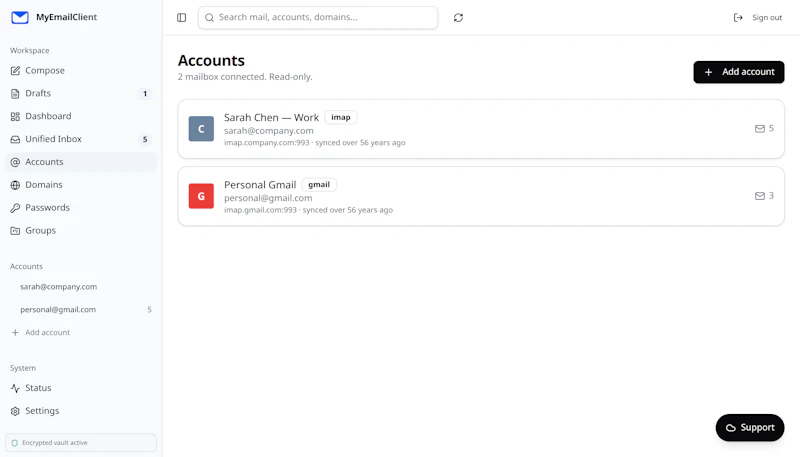Click the Settings gear icon
The width and height of the screenshot is (800, 457).
(15, 411)
